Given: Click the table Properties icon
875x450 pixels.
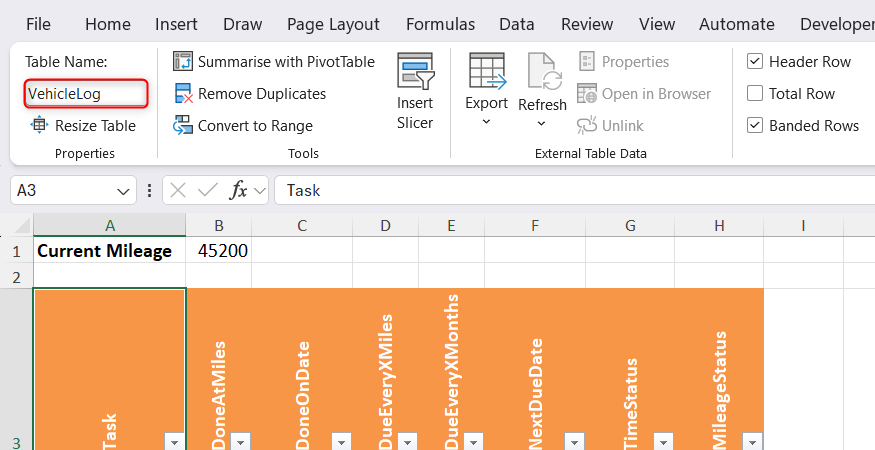Looking at the screenshot, I should (x=586, y=61).
